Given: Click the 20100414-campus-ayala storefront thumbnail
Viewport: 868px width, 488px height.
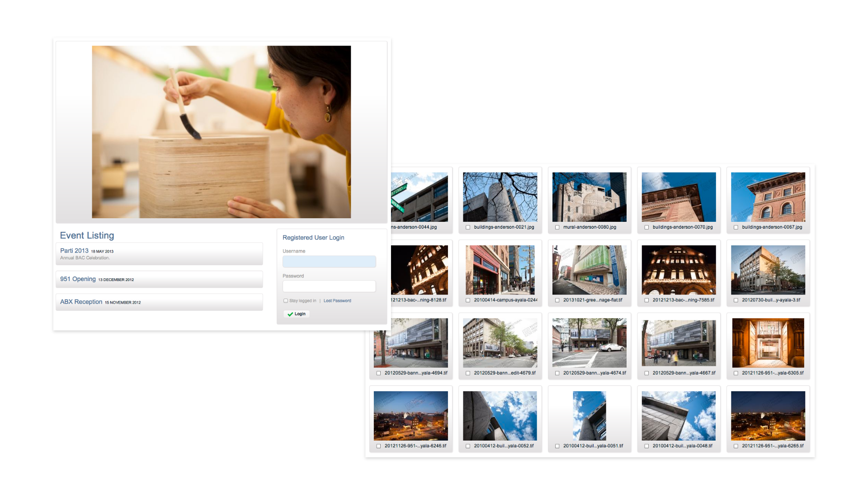Looking at the screenshot, I should [500, 270].
